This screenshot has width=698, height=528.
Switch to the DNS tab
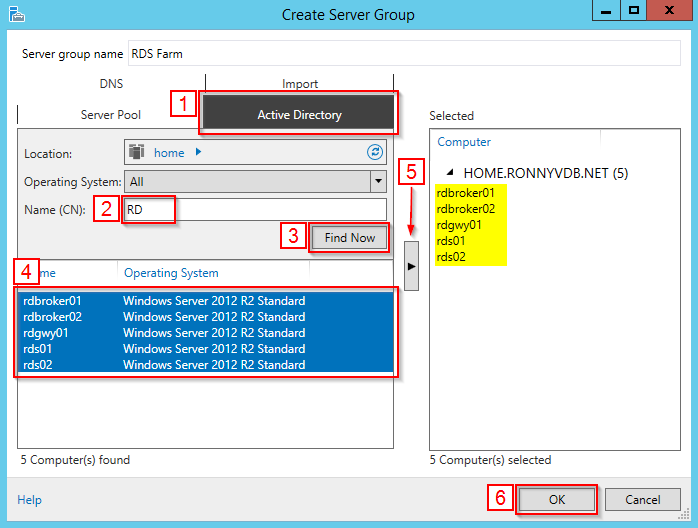tap(111, 84)
